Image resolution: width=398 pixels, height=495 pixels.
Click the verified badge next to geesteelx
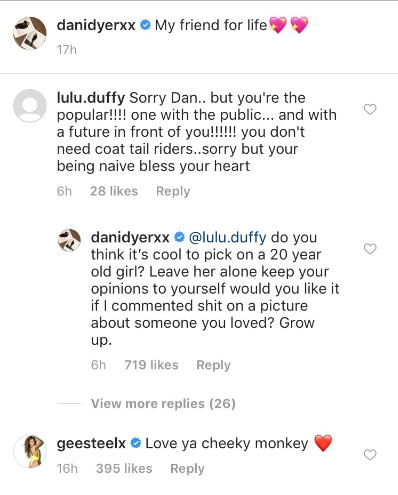point(136,443)
